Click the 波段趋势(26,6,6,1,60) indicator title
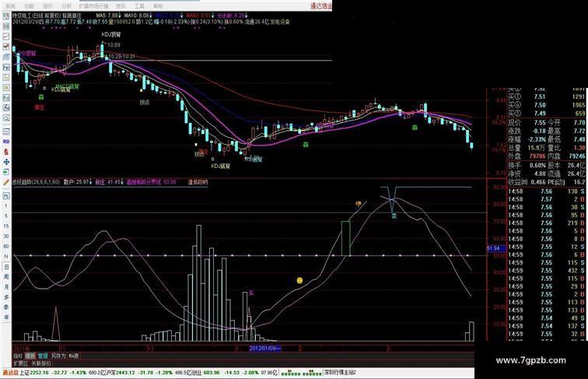 tap(37, 182)
